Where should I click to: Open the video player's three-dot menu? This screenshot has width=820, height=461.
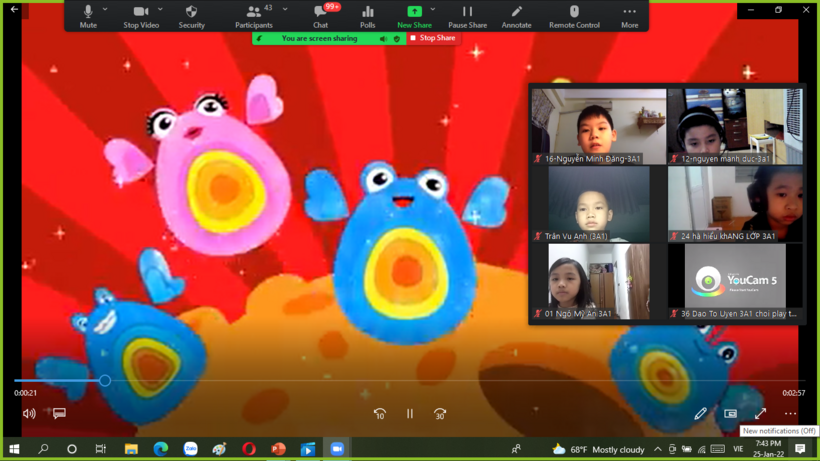tap(790, 413)
